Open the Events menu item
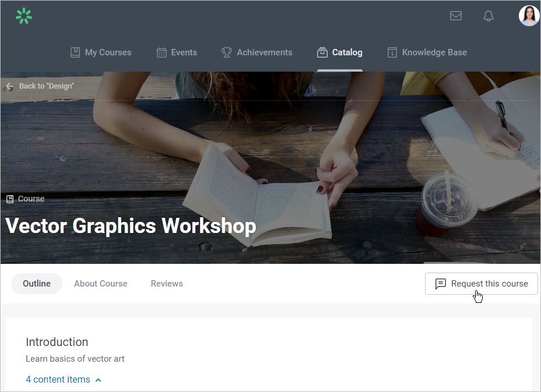Screen dimensions: 541x392 (177, 52)
